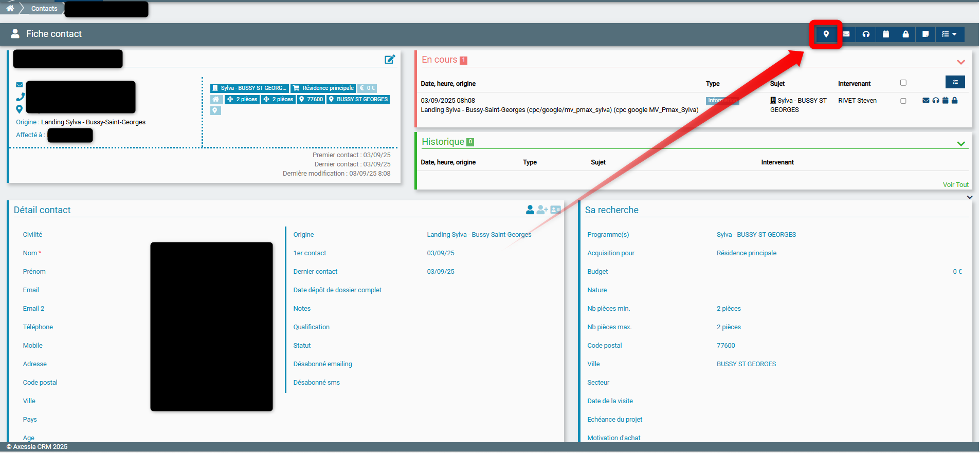980x453 pixels.
Task: Click the home icon in the breadcrumb
Action: tap(10, 8)
